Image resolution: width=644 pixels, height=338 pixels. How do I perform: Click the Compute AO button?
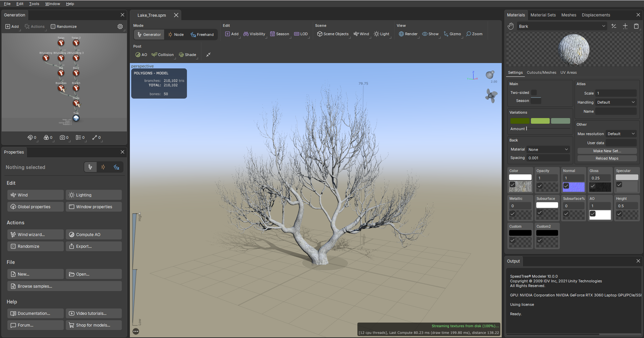94,235
